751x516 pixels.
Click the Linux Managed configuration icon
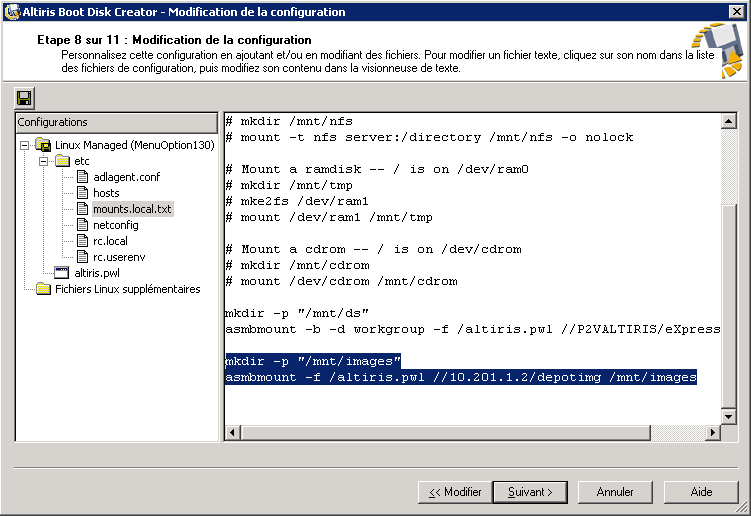[44, 145]
